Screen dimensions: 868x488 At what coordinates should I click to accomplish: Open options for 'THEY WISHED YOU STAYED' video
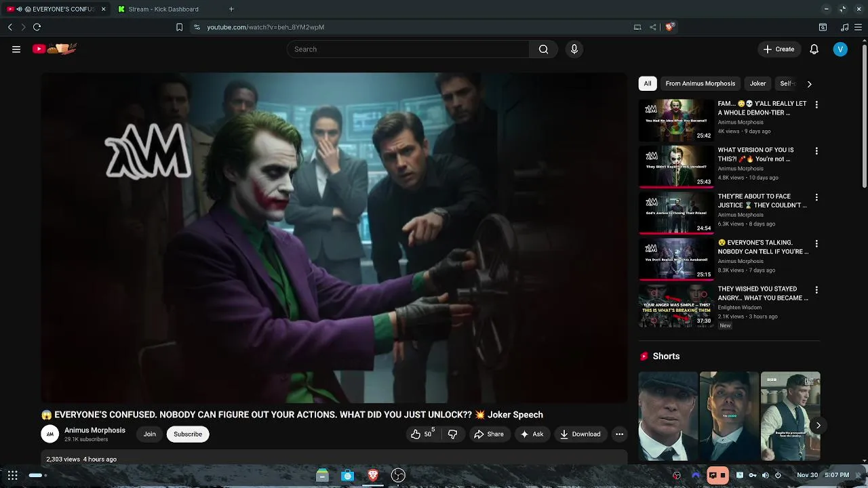point(816,289)
